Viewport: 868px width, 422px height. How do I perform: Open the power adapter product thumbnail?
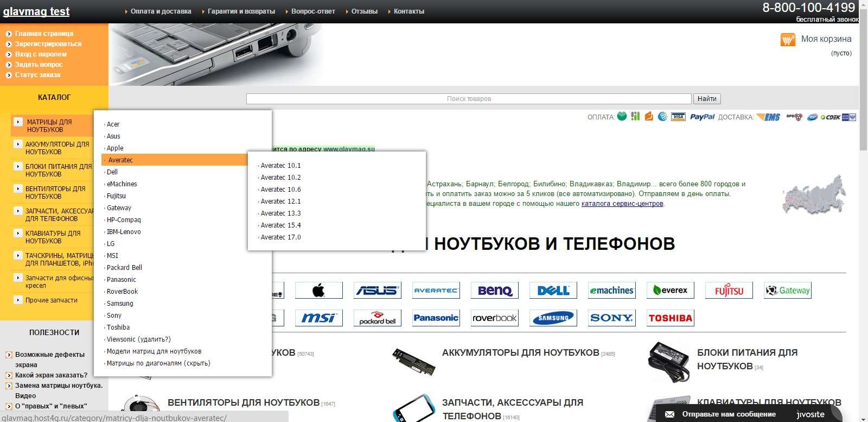coord(668,361)
